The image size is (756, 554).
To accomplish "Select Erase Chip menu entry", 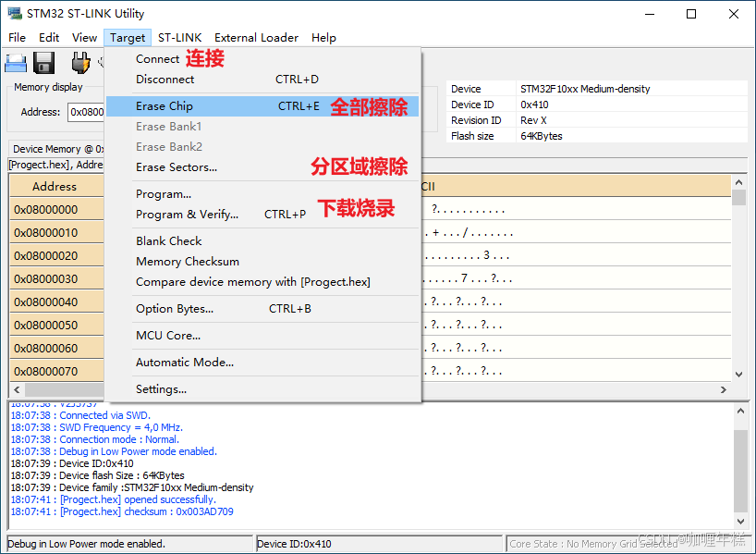I will (x=262, y=106).
